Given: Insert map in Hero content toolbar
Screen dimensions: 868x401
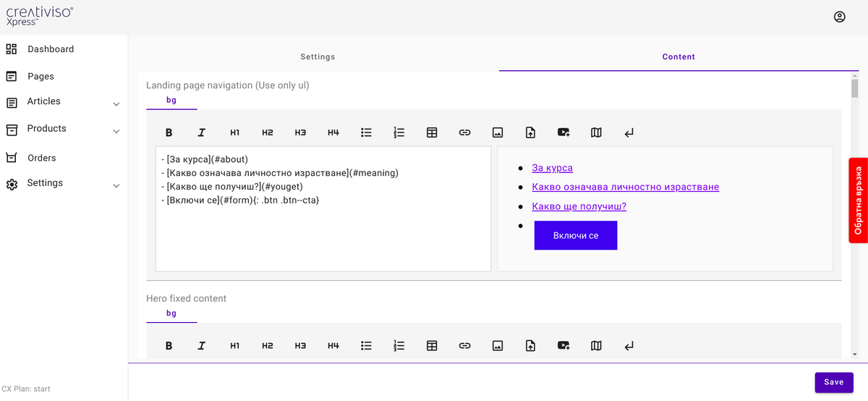Looking at the screenshot, I should point(596,346).
